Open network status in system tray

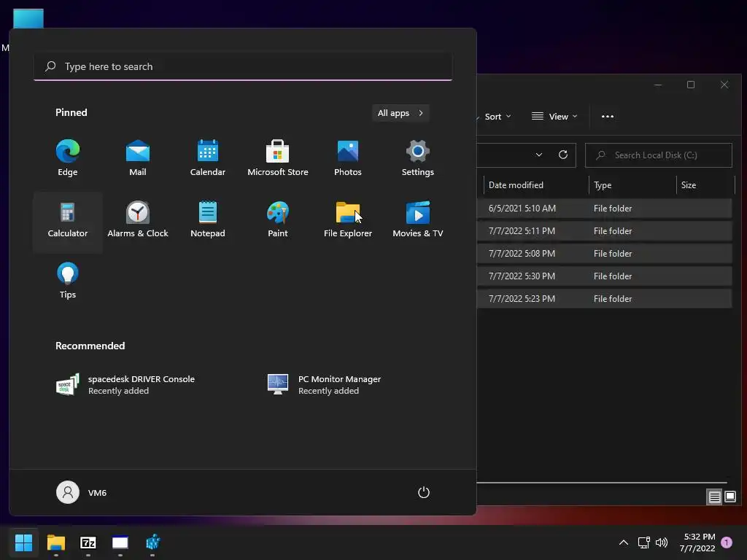point(643,542)
